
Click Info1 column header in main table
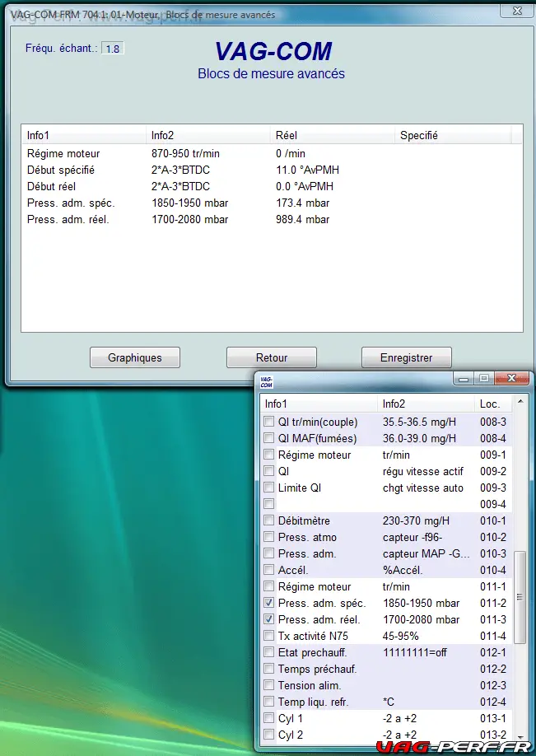click(83, 136)
